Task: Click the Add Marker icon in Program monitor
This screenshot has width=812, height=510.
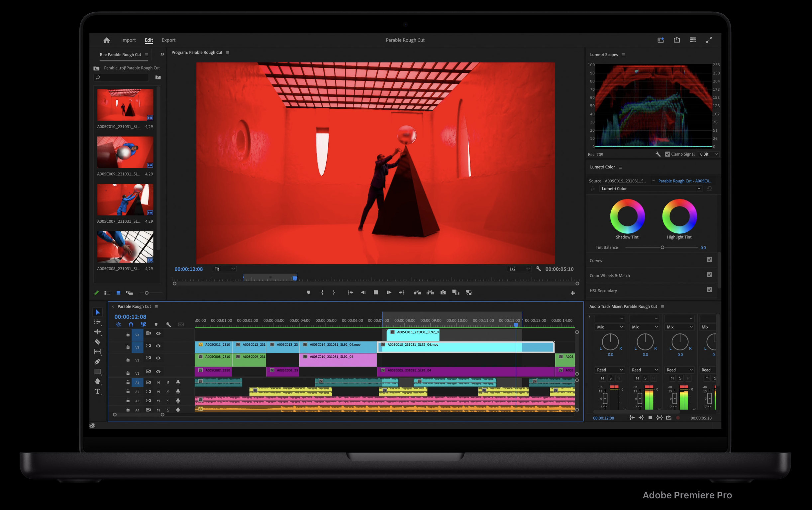Action: click(308, 293)
